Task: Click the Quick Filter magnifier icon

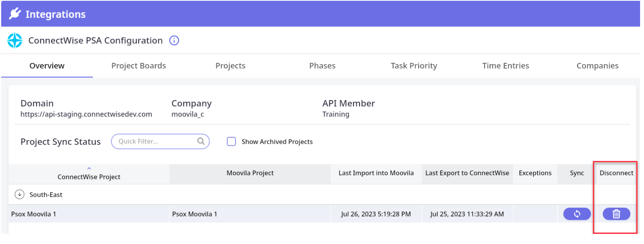Action: [x=201, y=141]
